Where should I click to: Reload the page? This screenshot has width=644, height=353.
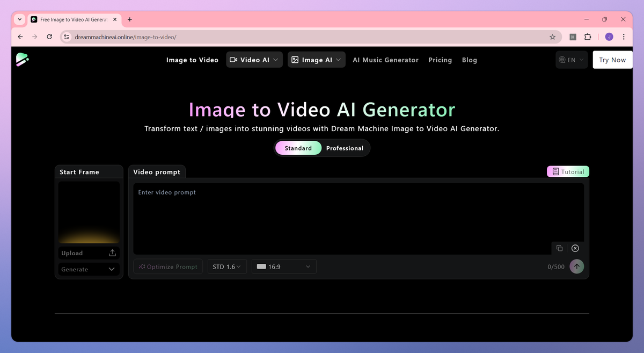(49, 37)
